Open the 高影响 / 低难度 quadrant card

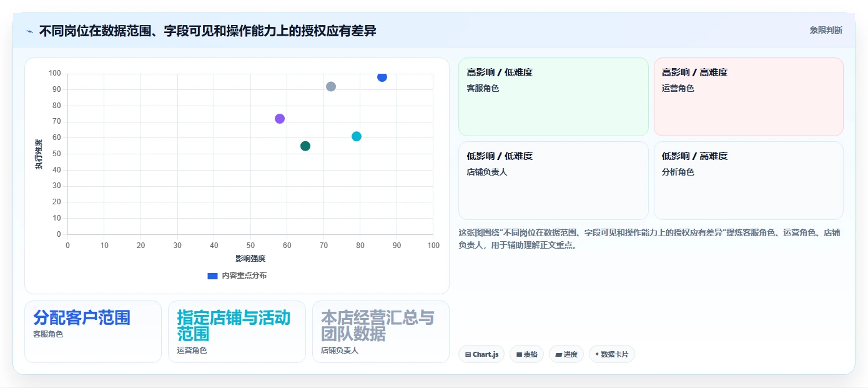(x=553, y=97)
